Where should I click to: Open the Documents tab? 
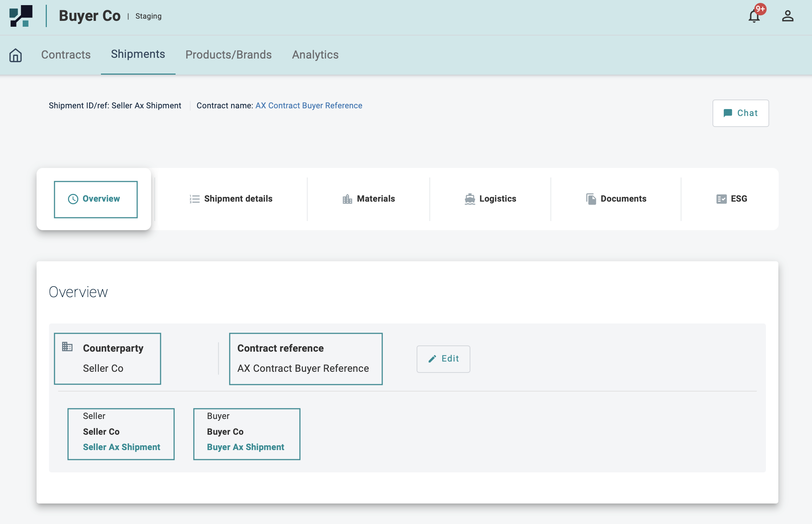tap(616, 199)
